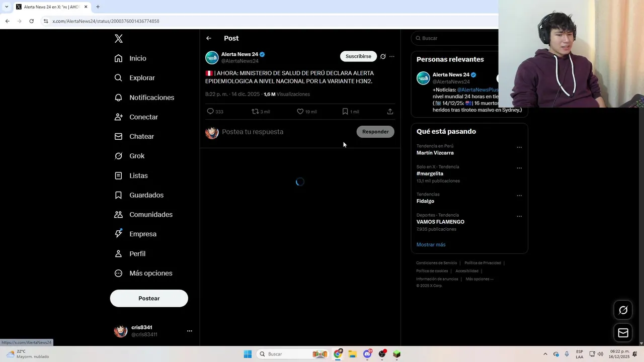The width and height of the screenshot is (644, 362).
Task: Open Política de Privacidad link
Action: pos(482,263)
